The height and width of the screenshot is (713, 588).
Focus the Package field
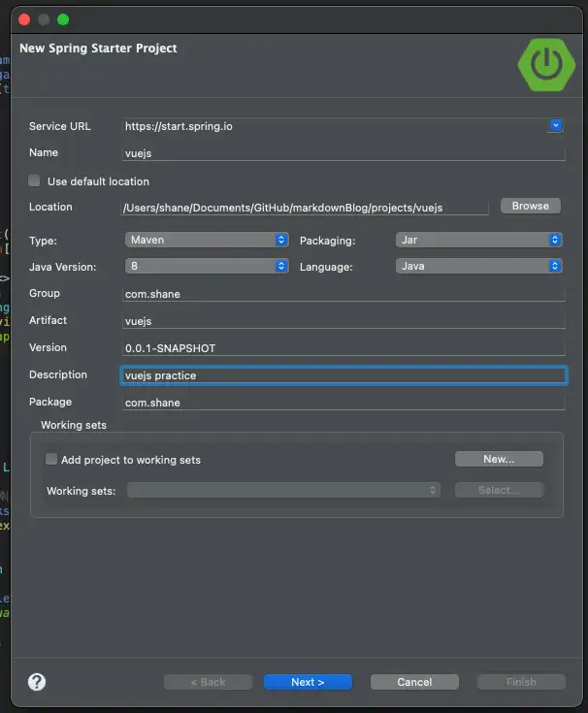click(x=343, y=403)
